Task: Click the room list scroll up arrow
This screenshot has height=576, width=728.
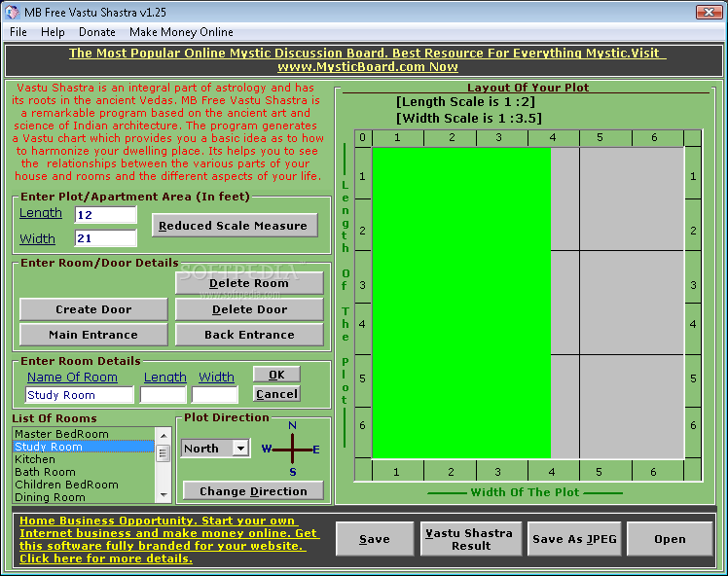Action: tap(164, 435)
